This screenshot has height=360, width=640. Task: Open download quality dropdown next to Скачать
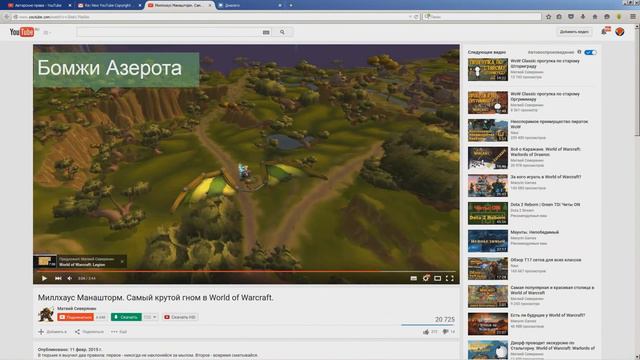(150, 317)
